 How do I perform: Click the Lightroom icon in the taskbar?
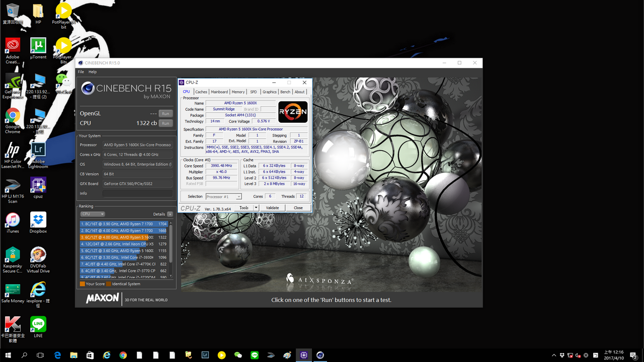tap(205, 355)
